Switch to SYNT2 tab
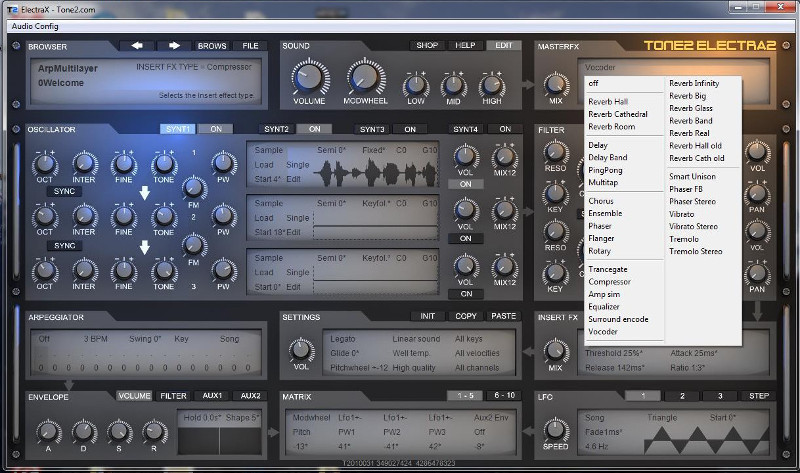800x473 pixels. coord(276,129)
